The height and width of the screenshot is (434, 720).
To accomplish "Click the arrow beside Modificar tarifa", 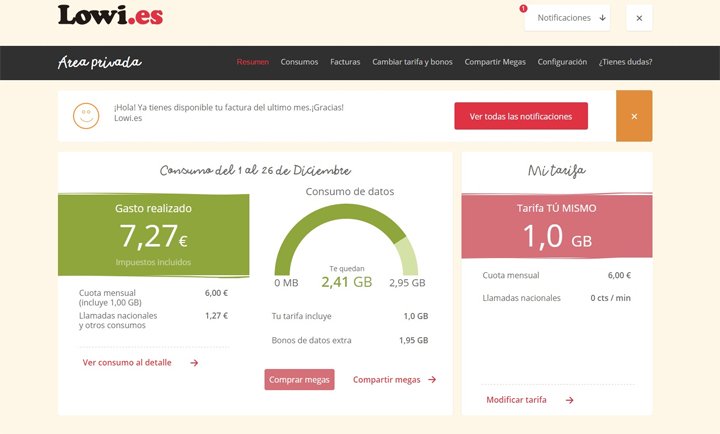I will [569, 400].
